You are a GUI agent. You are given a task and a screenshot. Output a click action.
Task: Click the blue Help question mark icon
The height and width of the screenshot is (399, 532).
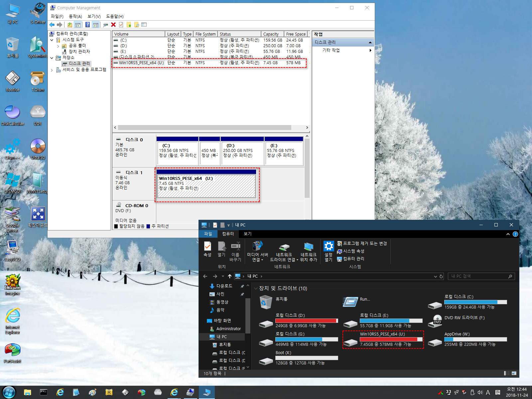coord(87,25)
